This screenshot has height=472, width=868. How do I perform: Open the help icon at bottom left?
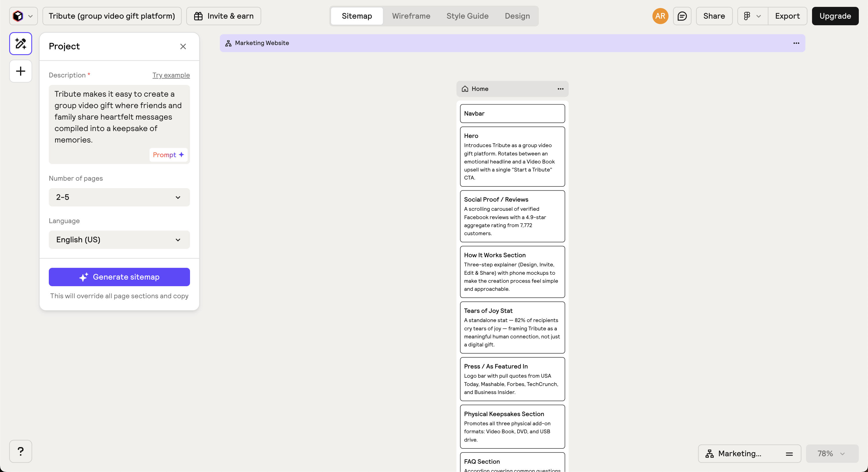(x=20, y=451)
